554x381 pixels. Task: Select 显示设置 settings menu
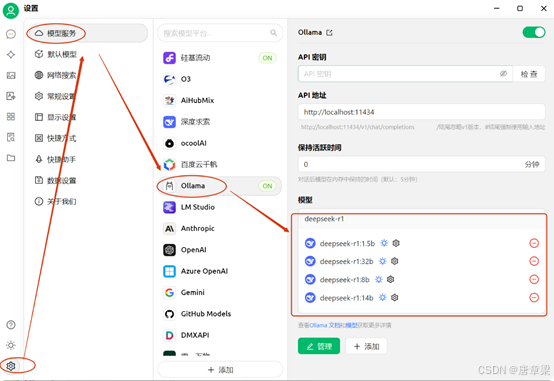tap(87, 117)
